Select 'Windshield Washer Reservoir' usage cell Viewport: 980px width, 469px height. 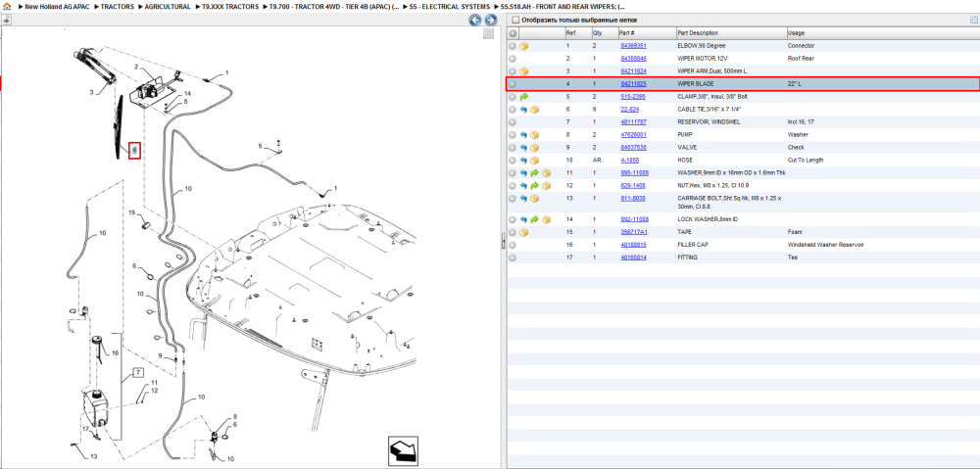pos(825,245)
